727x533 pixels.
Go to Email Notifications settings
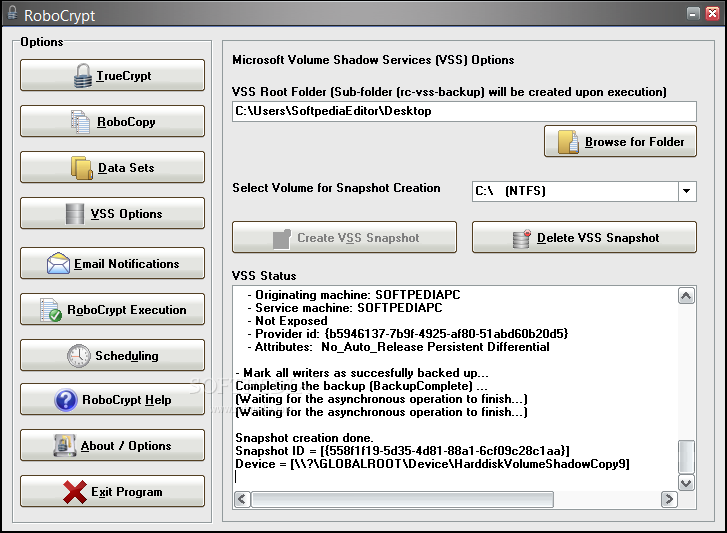(112, 263)
